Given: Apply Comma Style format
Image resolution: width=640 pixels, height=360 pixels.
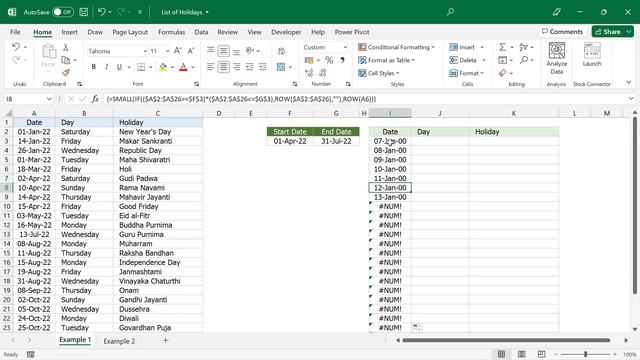Looking at the screenshot, I should coord(342,60).
